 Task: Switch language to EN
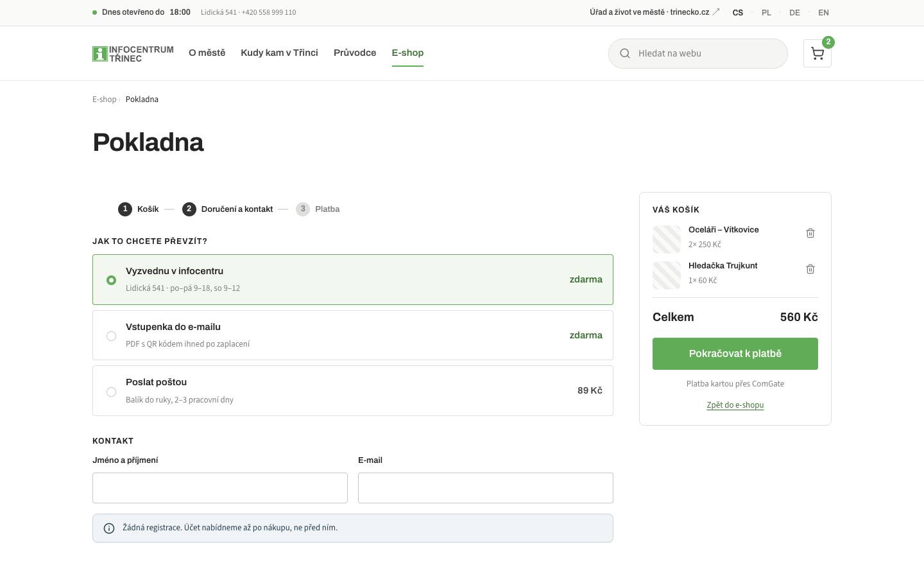pos(823,12)
